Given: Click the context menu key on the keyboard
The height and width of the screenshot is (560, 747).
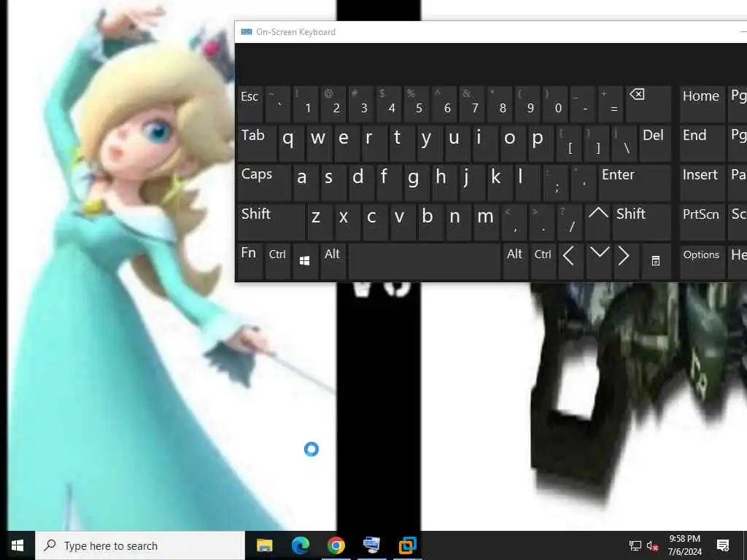Looking at the screenshot, I should pyautogui.click(x=656, y=261).
